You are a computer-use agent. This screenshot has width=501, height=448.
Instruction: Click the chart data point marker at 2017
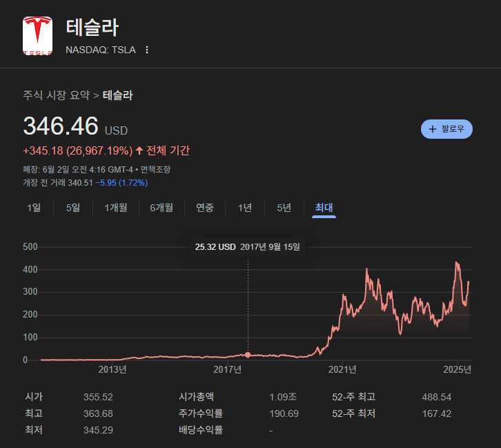(x=248, y=355)
